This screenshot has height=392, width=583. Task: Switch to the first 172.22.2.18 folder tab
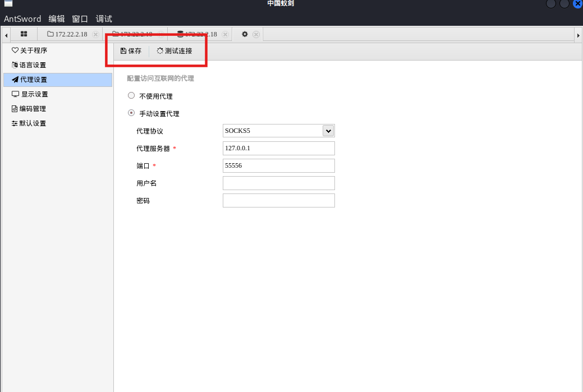(67, 34)
